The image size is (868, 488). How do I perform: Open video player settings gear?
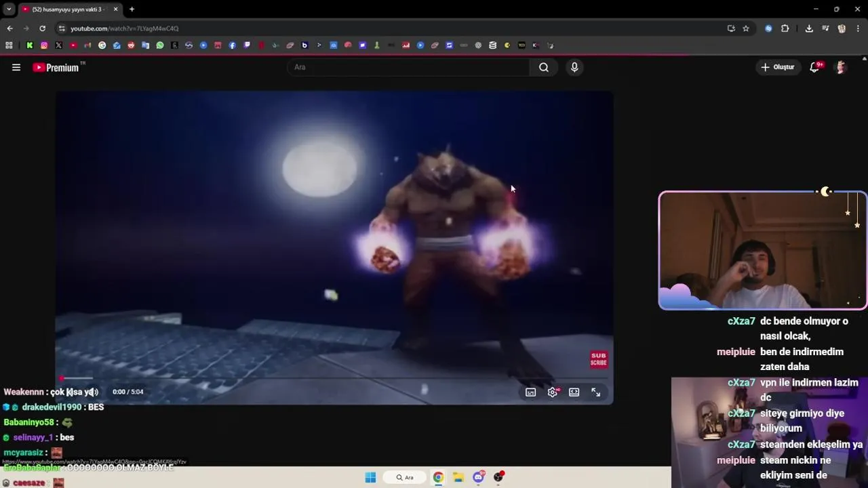point(553,392)
